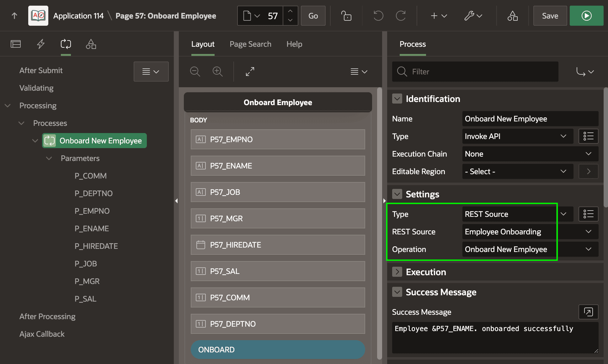Image resolution: width=608 pixels, height=364 pixels.
Task: Collapse the Identification section
Action: coord(397,99)
